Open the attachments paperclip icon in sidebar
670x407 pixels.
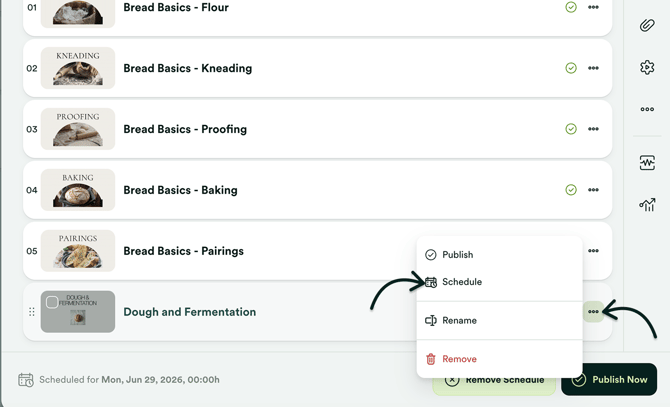pyautogui.click(x=647, y=25)
